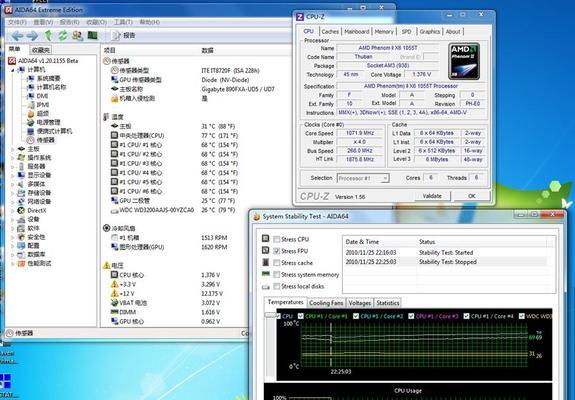Switch to the Cooling Fans tab
Viewport: 575px width, 400px height.
(326, 303)
